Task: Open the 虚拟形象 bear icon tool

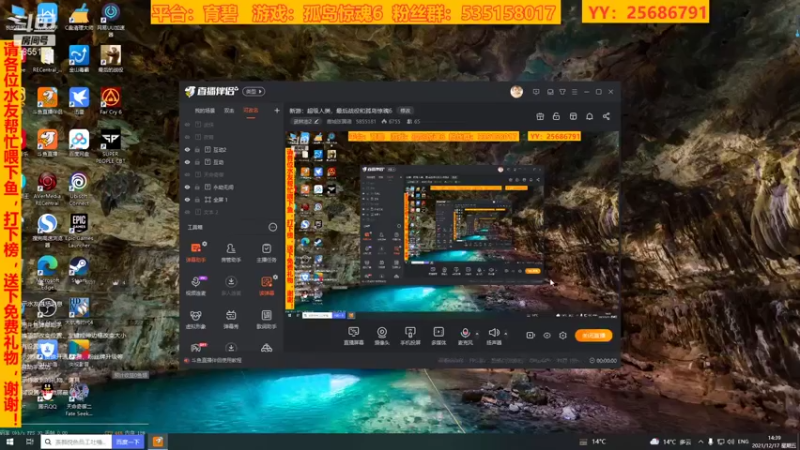Action: point(195,319)
